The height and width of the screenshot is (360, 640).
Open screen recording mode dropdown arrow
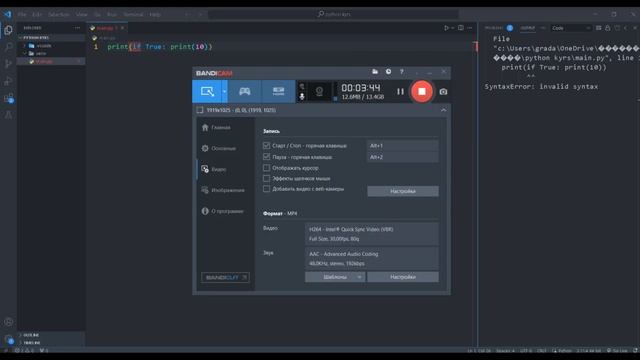point(224,91)
